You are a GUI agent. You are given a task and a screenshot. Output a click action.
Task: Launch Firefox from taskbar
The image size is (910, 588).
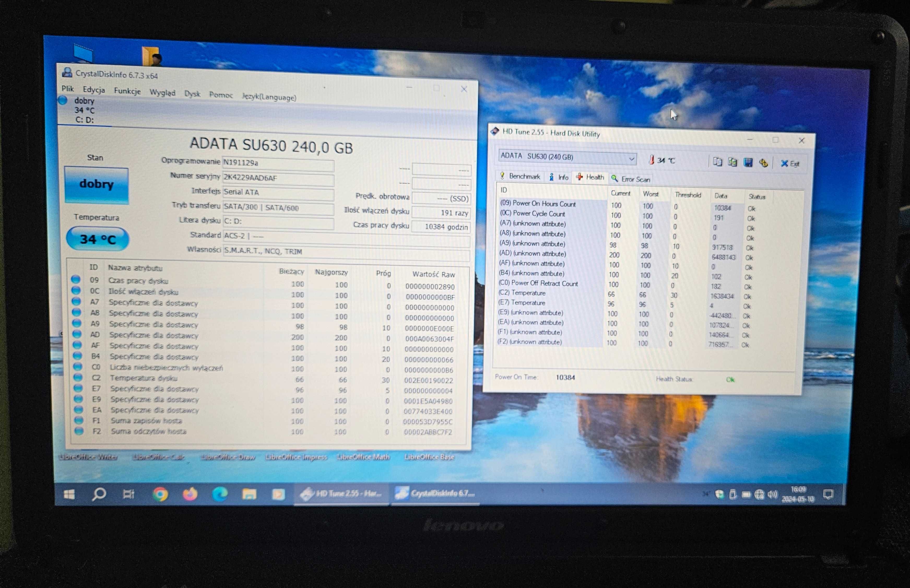click(x=190, y=494)
